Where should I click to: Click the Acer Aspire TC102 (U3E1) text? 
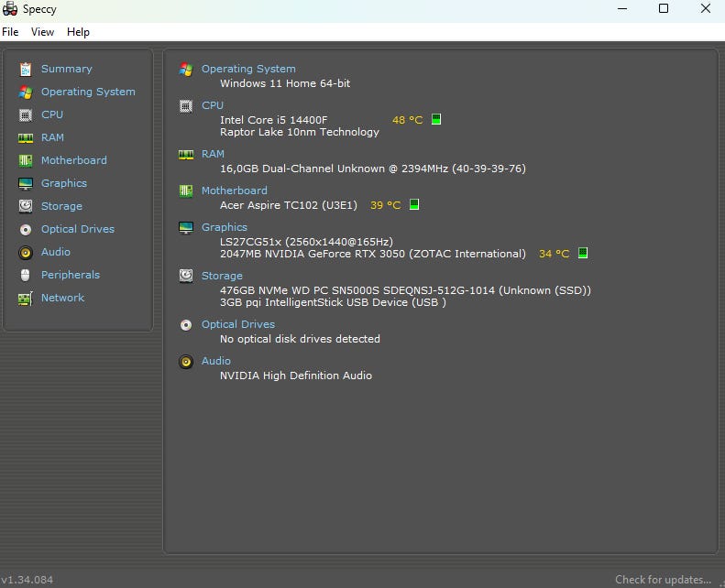click(x=289, y=205)
